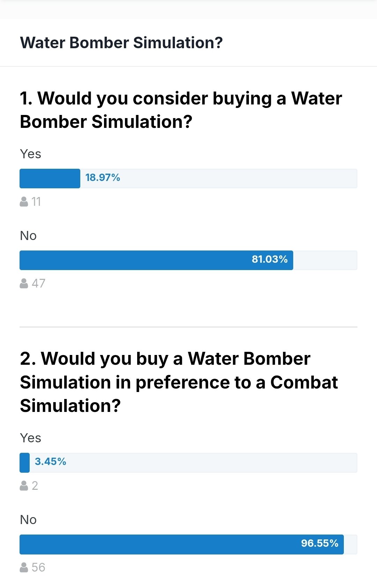Select the No label for question 2

click(28, 520)
